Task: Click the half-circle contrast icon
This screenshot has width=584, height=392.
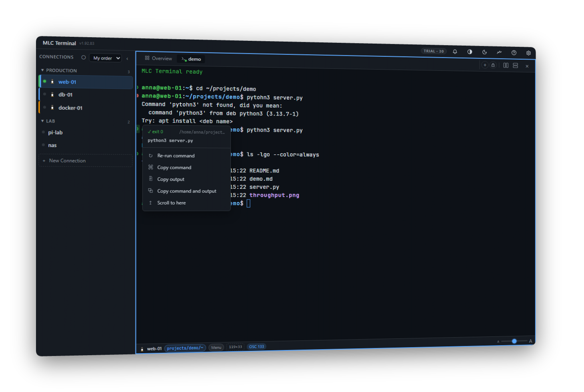Action: point(470,52)
